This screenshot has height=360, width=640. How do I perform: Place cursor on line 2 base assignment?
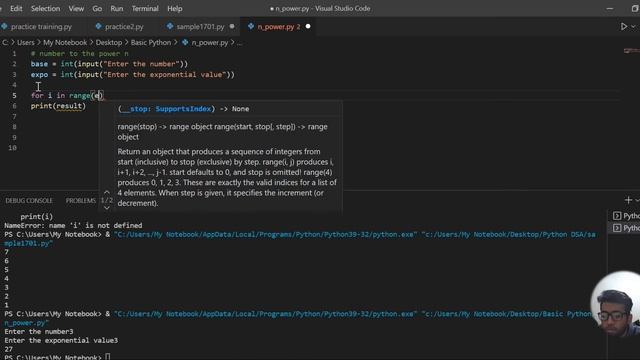pos(109,64)
